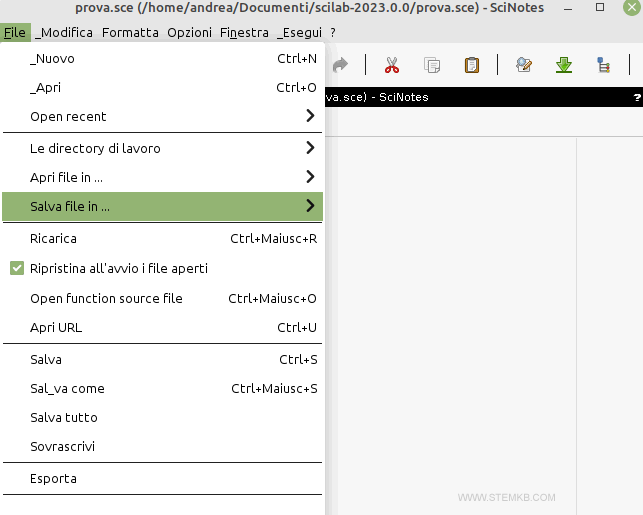Click the green download arrow icon
Image resolution: width=643 pixels, height=515 pixels.
tap(564, 65)
